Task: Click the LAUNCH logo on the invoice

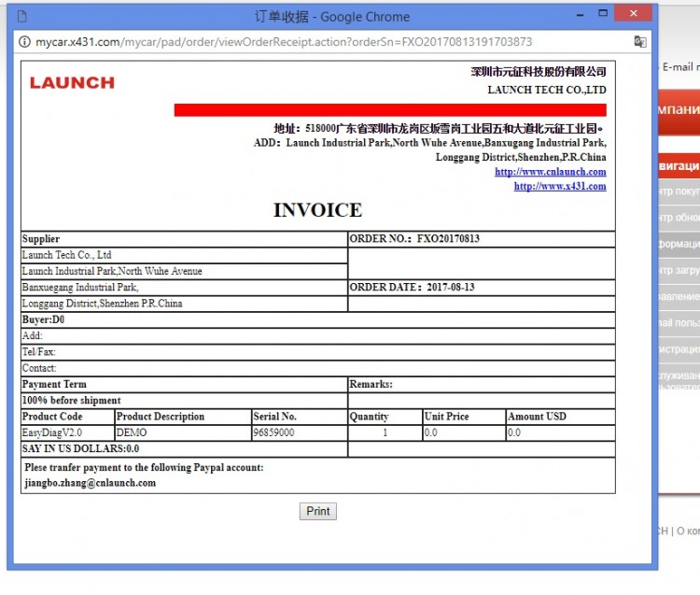Action: (x=72, y=83)
